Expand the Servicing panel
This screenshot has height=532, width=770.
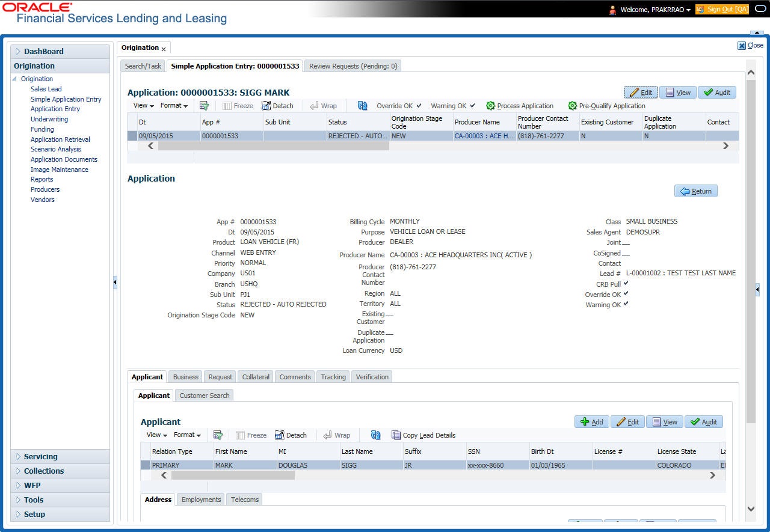(x=60, y=457)
